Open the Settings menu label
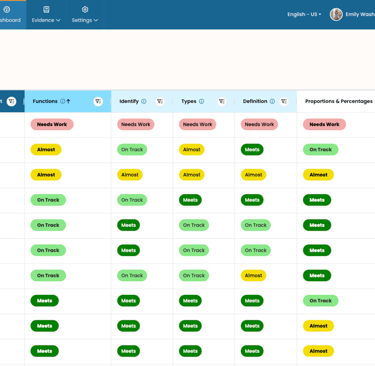Viewport: 375px width, 366px height. pos(82,20)
